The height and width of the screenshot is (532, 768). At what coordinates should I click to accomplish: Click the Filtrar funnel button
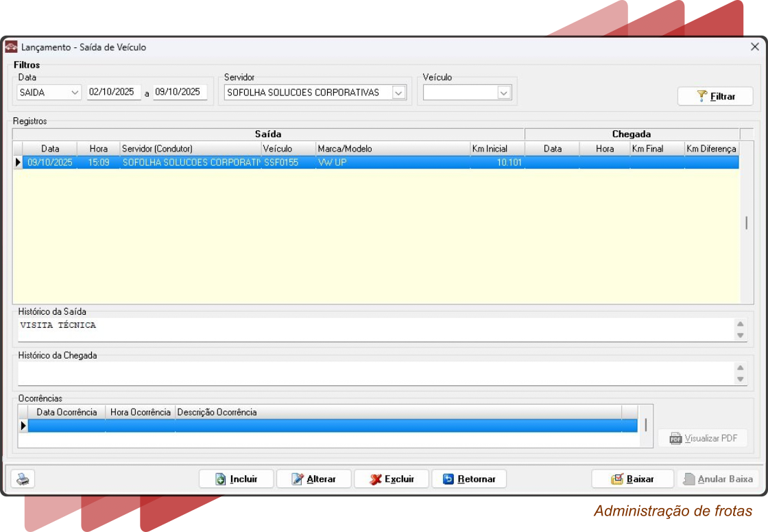[x=715, y=97]
